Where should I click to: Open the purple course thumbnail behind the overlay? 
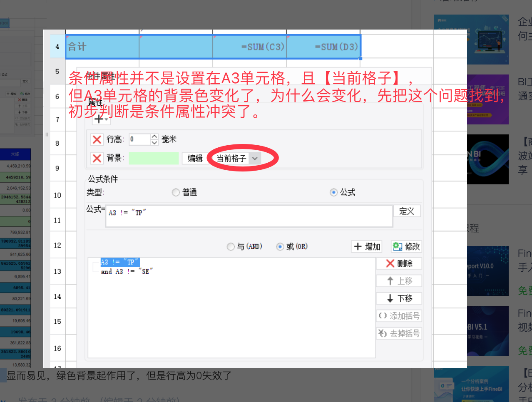tap(488, 99)
